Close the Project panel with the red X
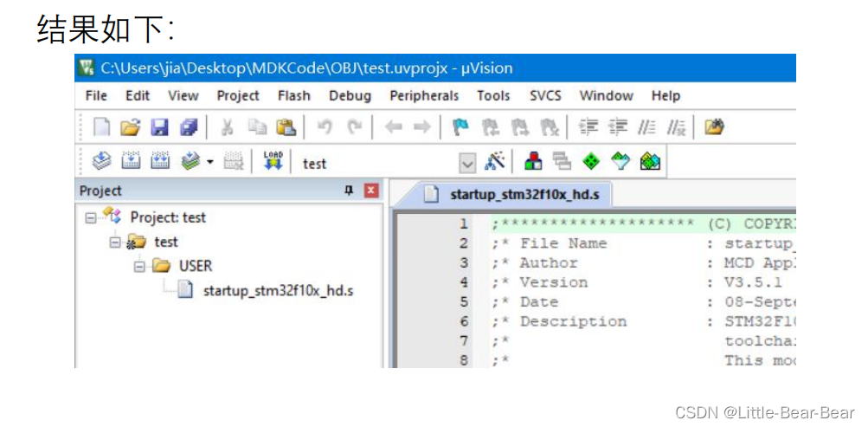The width and height of the screenshot is (868, 427). click(371, 191)
